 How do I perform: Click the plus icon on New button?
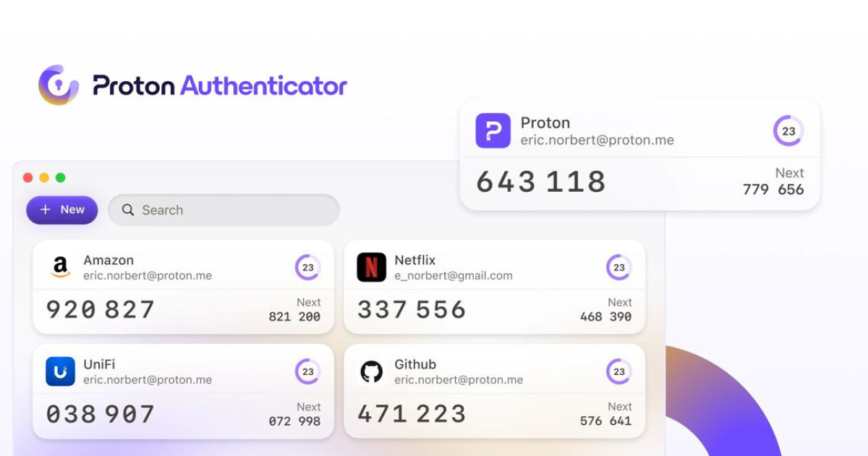[46, 209]
